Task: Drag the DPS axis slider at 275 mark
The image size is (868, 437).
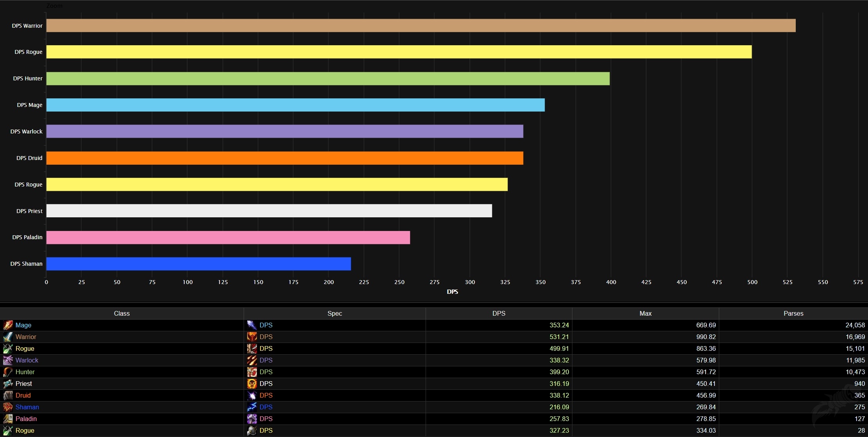Action: (x=433, y=282)
